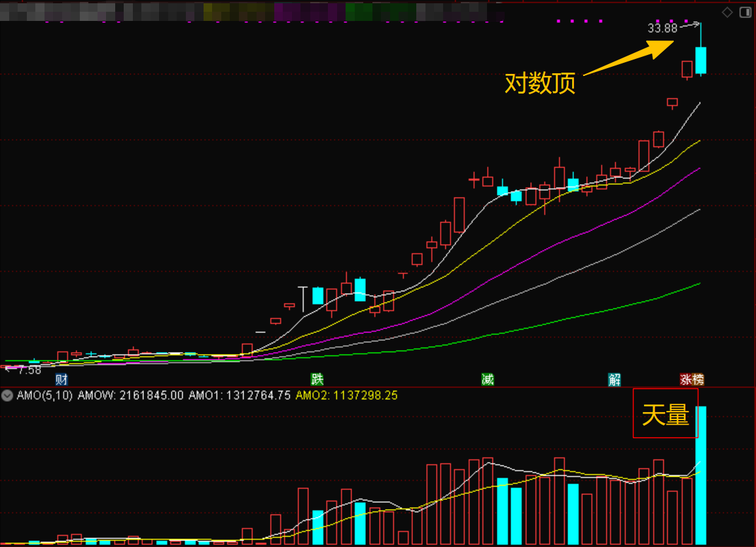756x547 pixels.
Task: Click the cyan 解 event marker
Action: tap(614, 379)
